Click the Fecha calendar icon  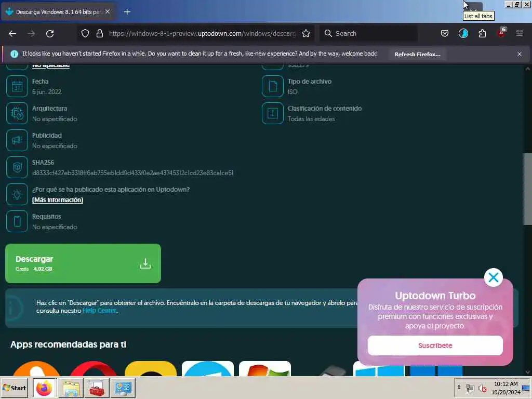[x=17, y=87]
